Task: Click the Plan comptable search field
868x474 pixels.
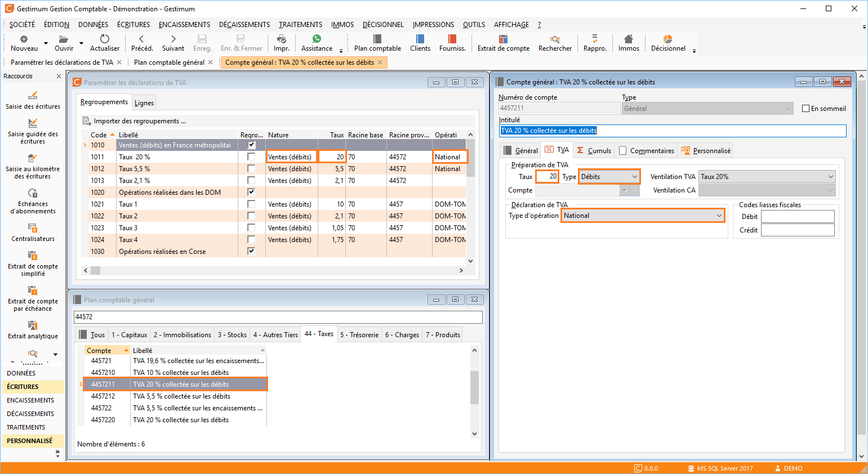Action: click(278, 317)
